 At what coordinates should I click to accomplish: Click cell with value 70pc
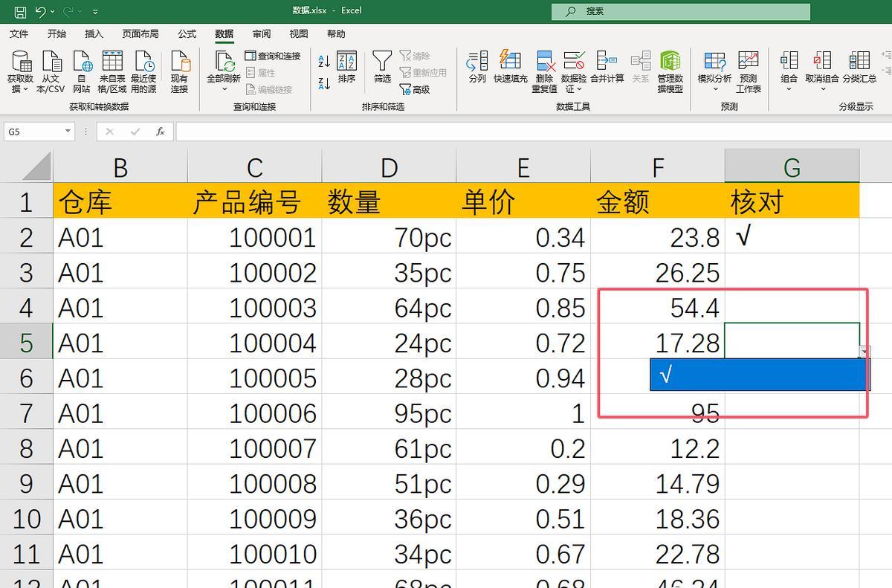point(389,236)
